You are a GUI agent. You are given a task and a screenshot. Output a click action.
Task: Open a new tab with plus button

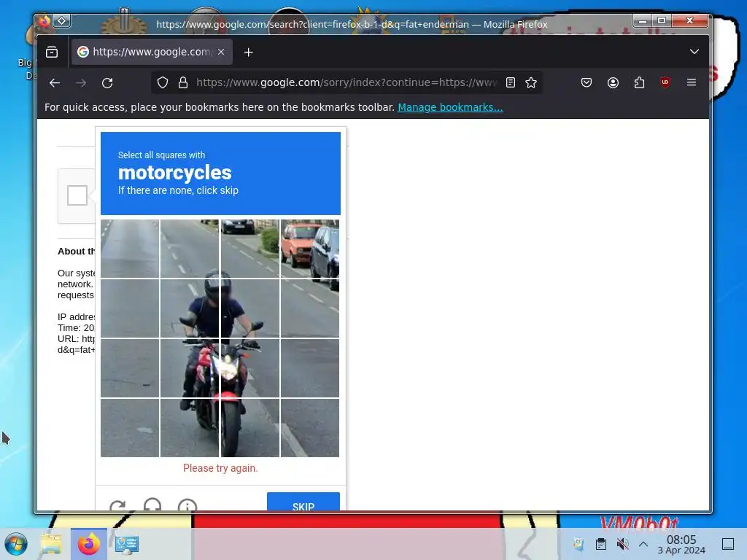pos(248,52)
